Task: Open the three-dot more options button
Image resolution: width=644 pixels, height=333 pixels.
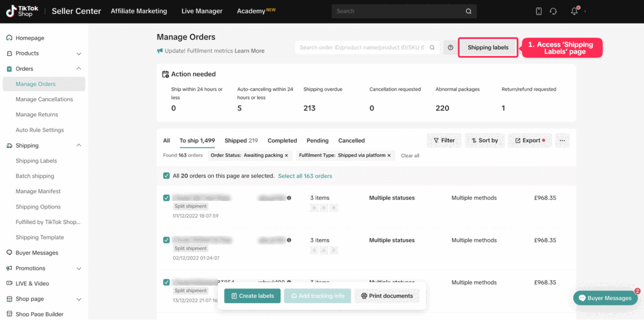Action: pyautogui.click(x=562, y=140)
